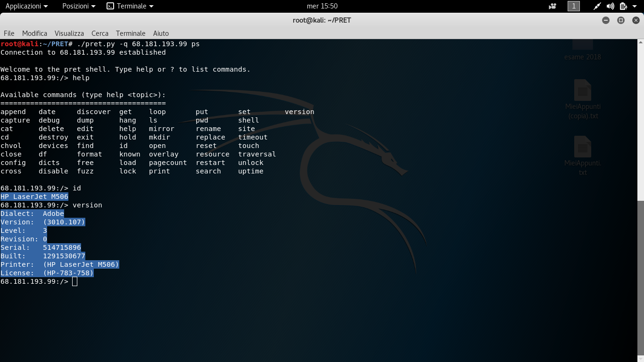This screenshot has width=644, height=362.
Task: Maximize the root@kali terminal window
Action: coord(621,20)
